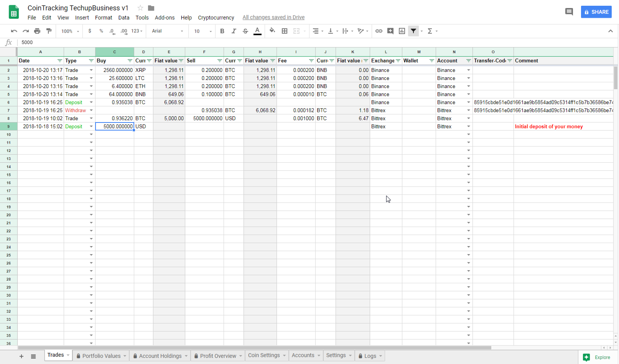This screenshot has width=619, height=364.
Task: Open the Cryptocurrency menu
Action: (216, 17)
